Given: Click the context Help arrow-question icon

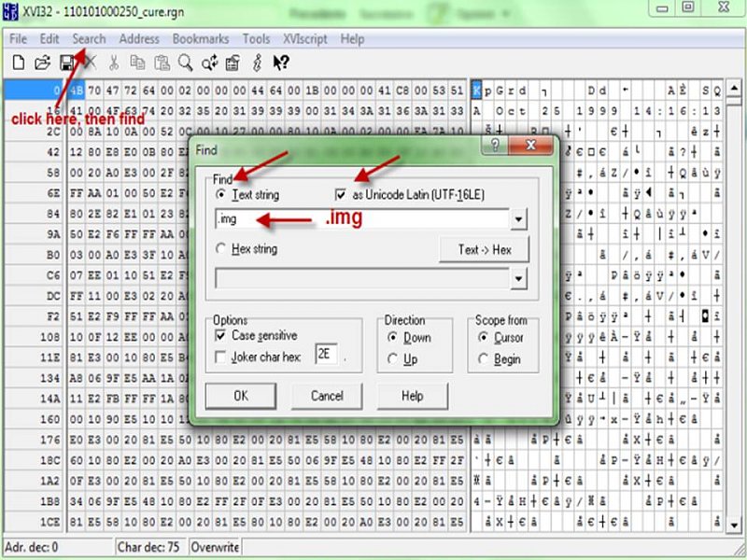Looking at the screenshot, I should click(281, 63).
